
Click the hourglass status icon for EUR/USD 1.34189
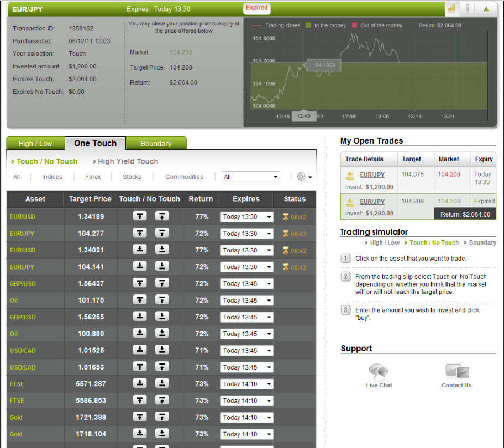[x=286, y=217]
